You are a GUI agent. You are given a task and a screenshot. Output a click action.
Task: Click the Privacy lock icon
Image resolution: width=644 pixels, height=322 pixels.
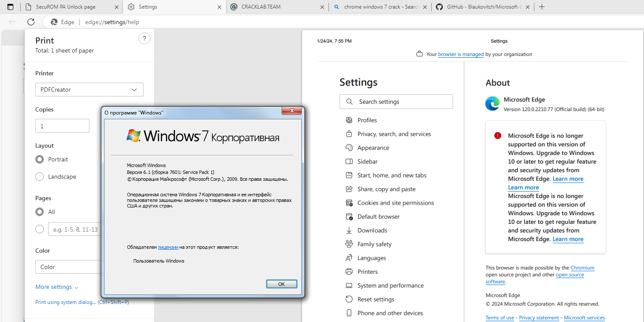point(349,134)
